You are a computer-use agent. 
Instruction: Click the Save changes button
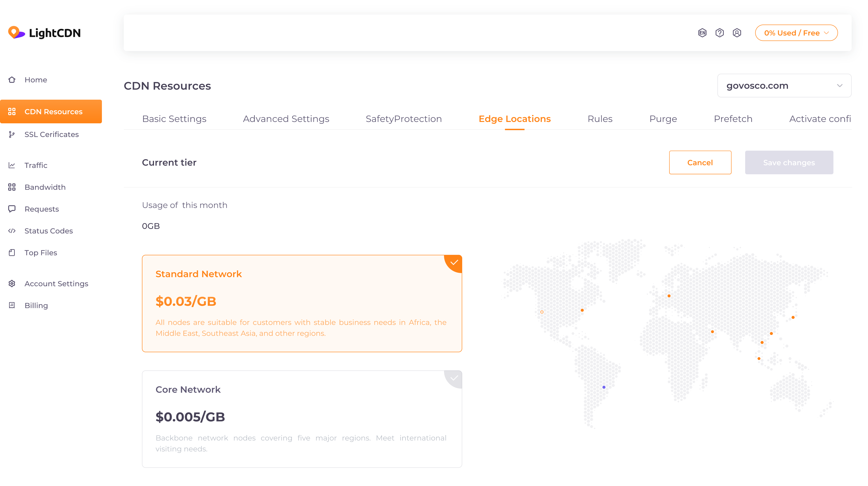point(789,162)
